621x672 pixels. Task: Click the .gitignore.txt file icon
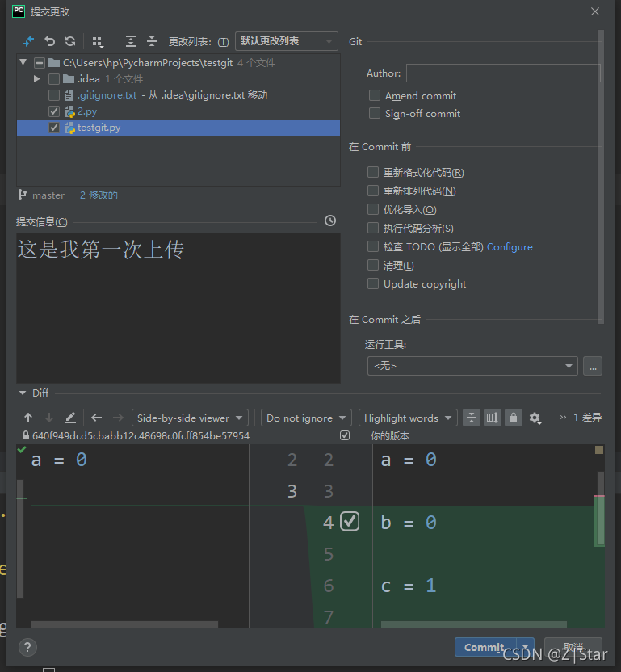[69, 95]
